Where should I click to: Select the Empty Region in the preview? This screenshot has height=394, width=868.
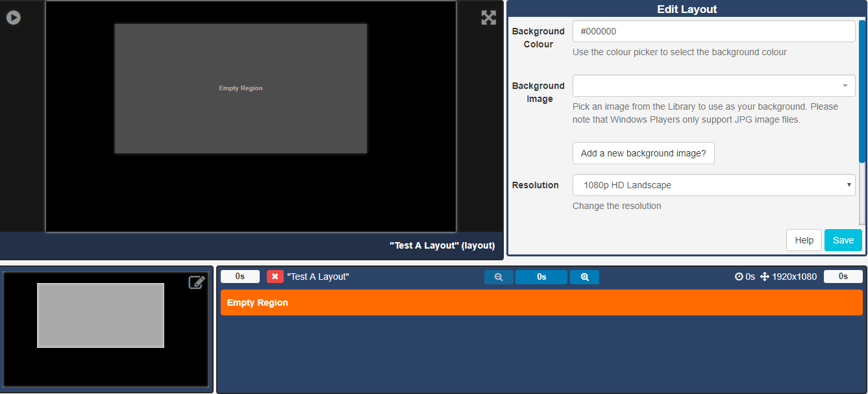(240, 88)
